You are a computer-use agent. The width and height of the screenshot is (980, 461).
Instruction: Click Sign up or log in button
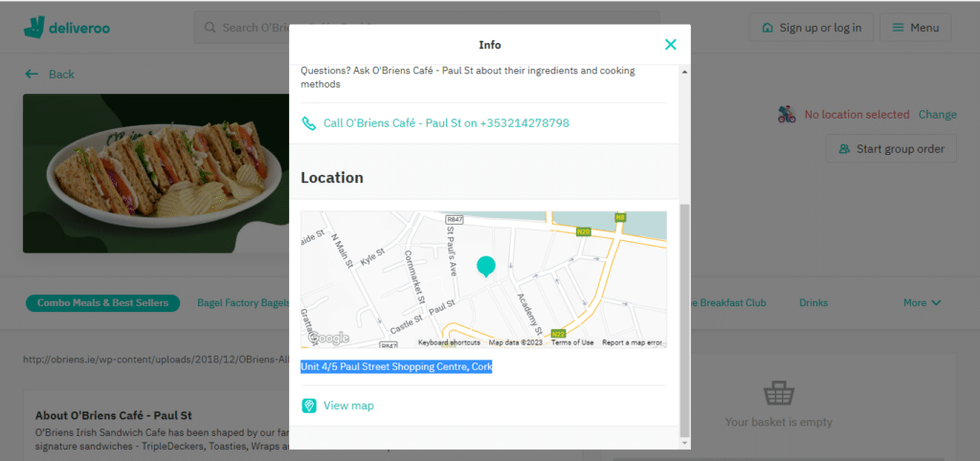pos(812,28)
